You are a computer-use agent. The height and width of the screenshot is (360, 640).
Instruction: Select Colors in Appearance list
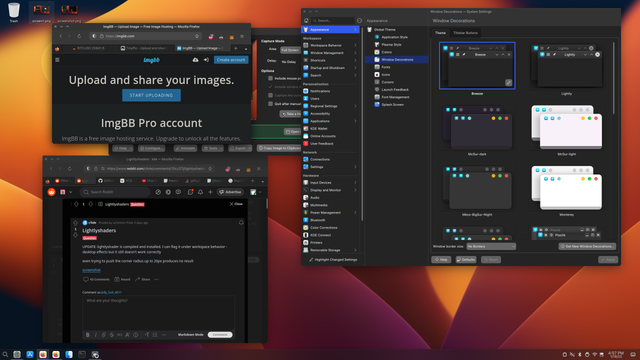click(387, 52)
